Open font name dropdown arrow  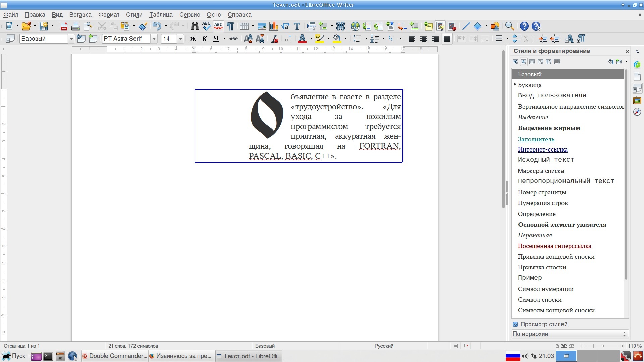(154, 39)
